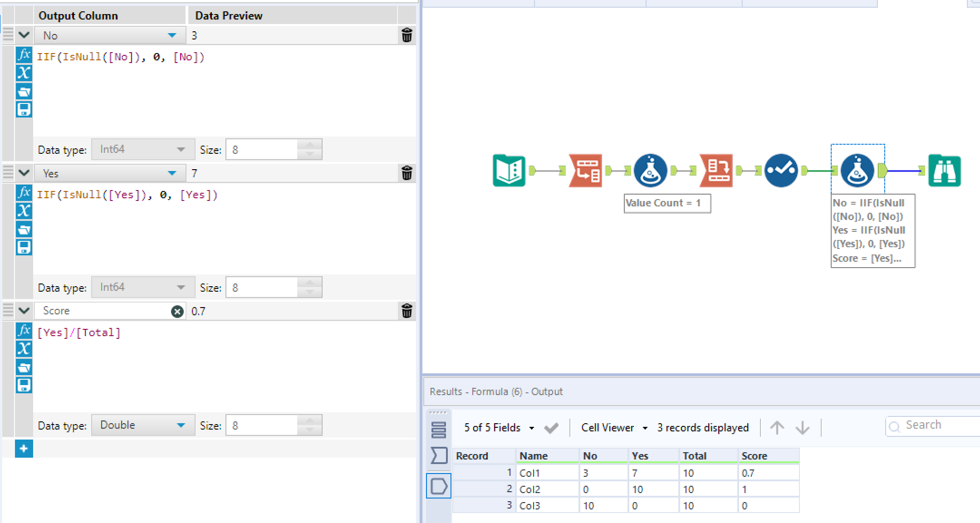Open the columns list for the Yes expression
The height and width of the screenshot is (523, 980).
24,211
